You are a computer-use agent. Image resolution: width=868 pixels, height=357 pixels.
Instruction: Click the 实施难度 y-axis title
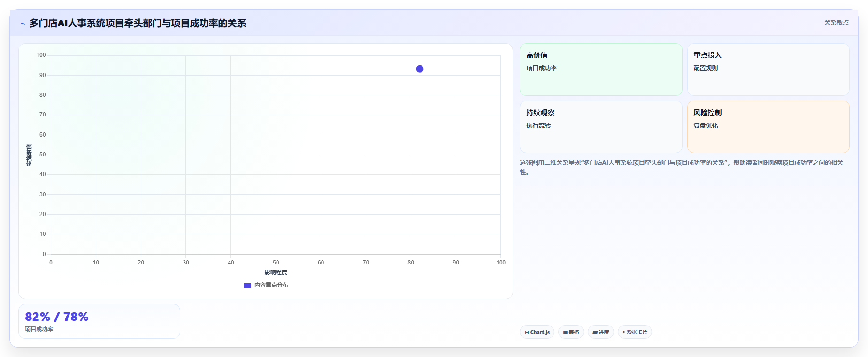(x=29, y=155)
